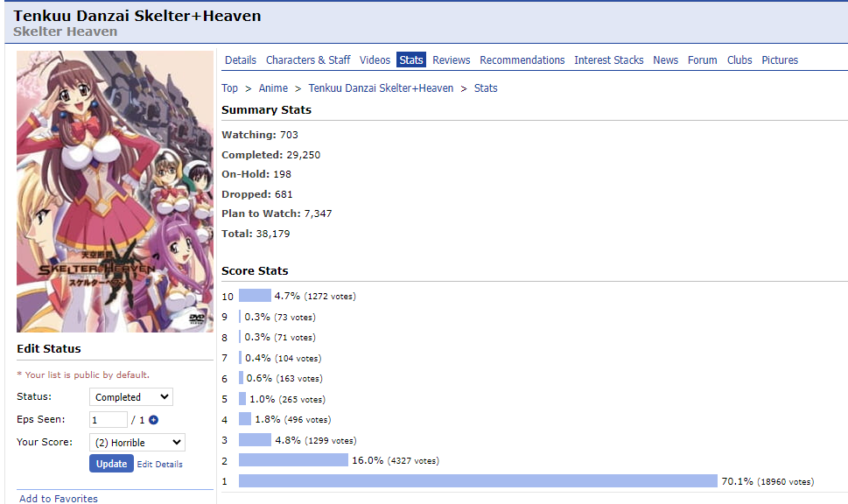Click the '(163 votes)' text
Screen dimensions: 848x504
pyautogui.click(x=299, y=379)
